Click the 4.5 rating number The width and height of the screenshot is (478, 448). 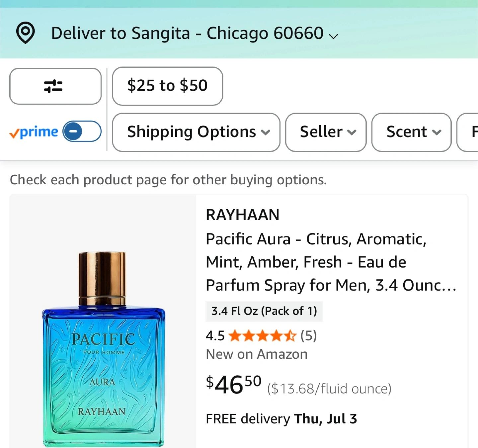(215, 336)
